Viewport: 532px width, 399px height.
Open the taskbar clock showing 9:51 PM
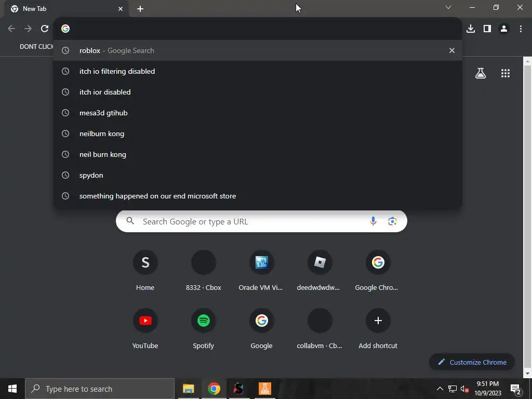(487, 389)
